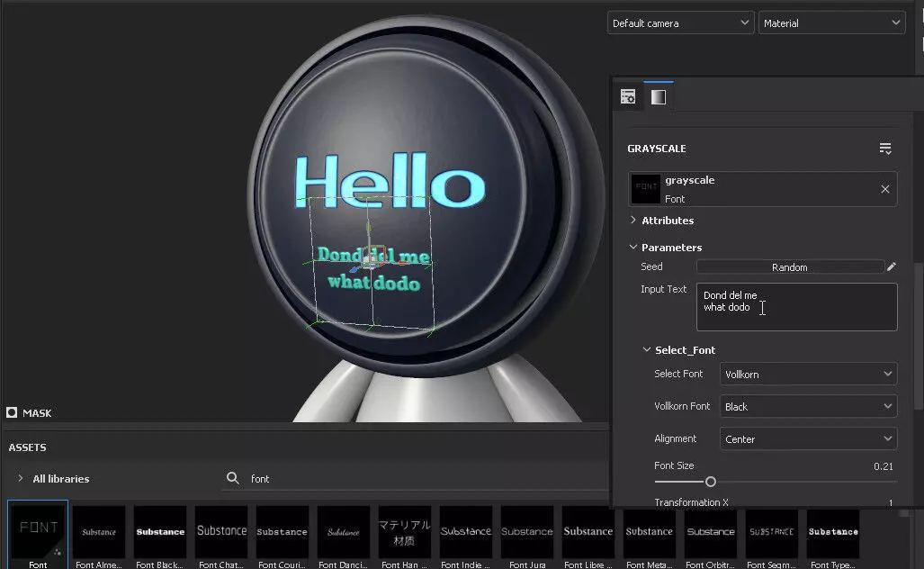The width and height of the screenshot is (924, 569).
Task: Open the Vollkorn Font weight dropdown
Action: (808, 406)
